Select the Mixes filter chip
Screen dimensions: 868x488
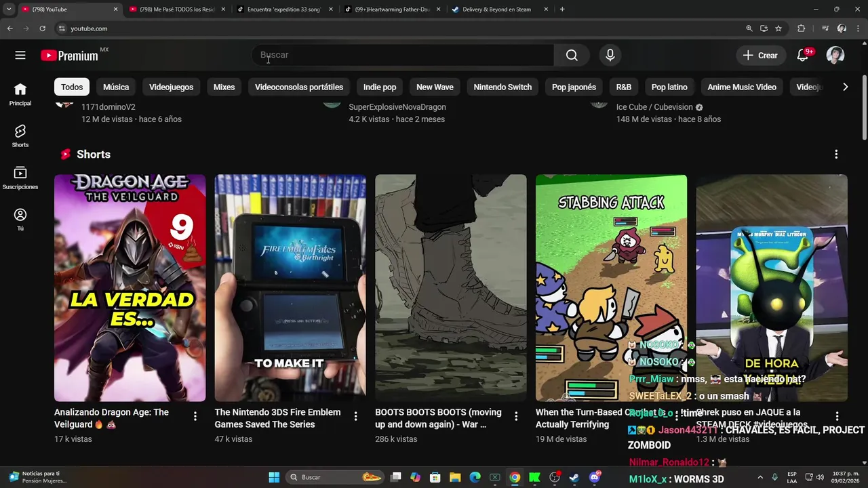point(224,87)
